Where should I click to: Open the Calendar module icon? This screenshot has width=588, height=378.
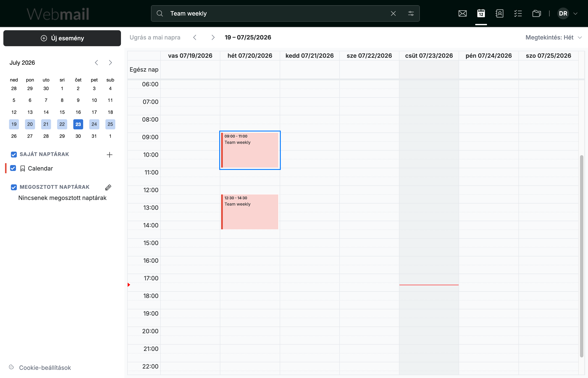[x=481, y=13]
